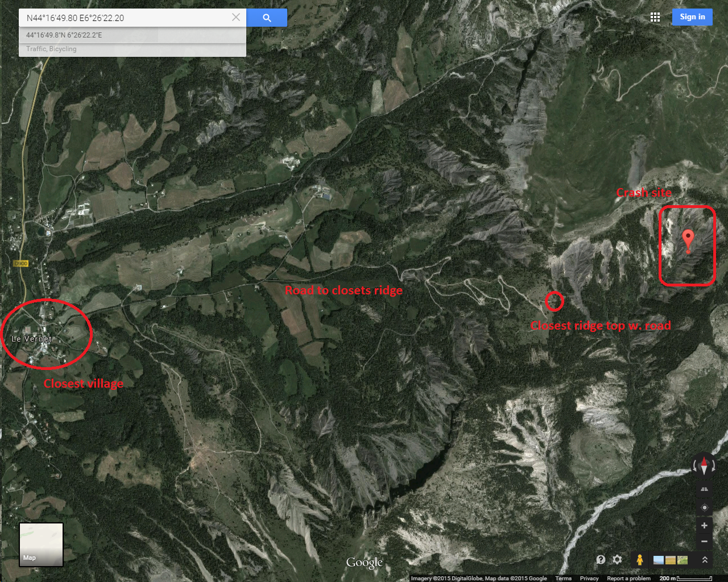Image resolution: width=728 pixels, height=582 pixels.
Task: Open the first sky photo thumbnail
Action: (659, 560)
